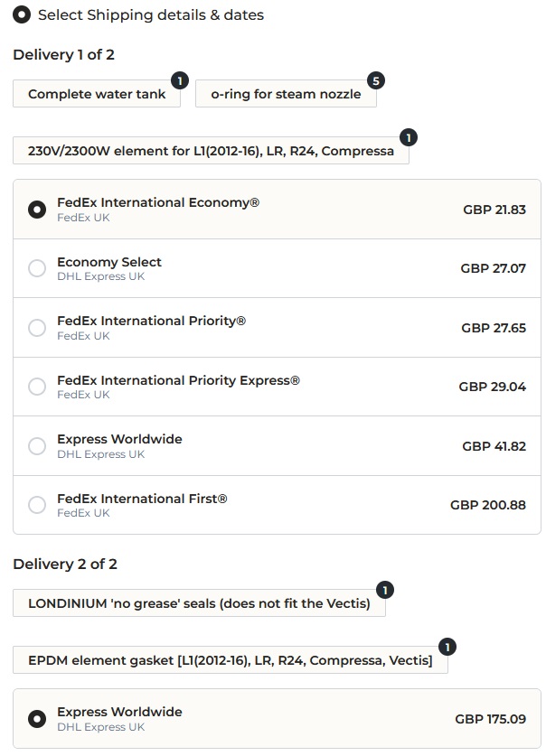The image size is (546, 756).
Task: Select FedEx International Priority radio button
Action: coord(37,328)
